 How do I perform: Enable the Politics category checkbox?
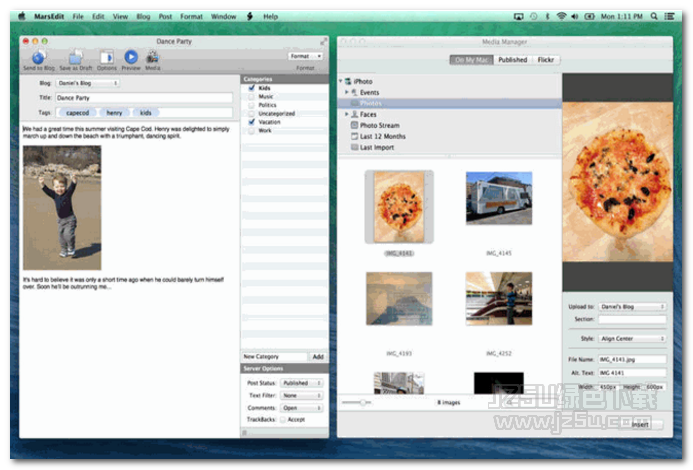251,105
